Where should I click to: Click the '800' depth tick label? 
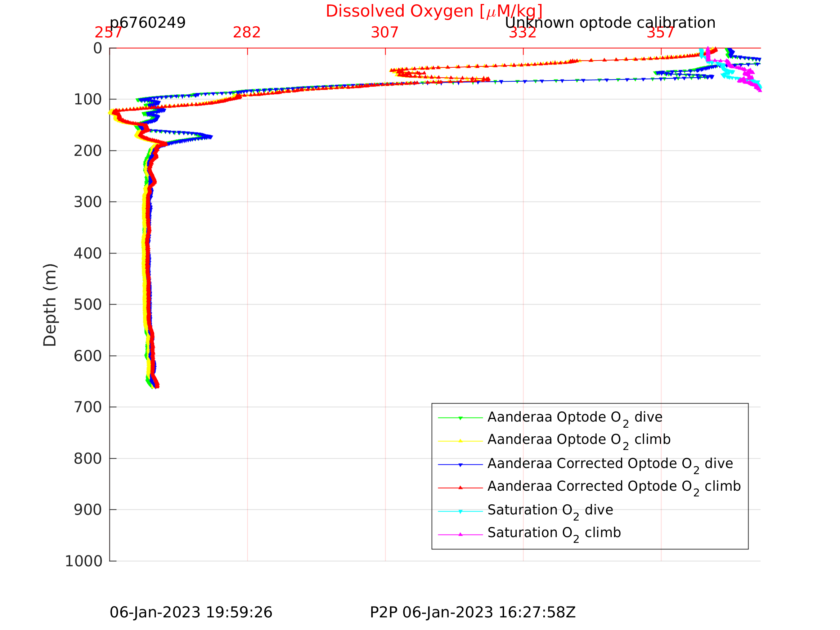click(88, 459)
